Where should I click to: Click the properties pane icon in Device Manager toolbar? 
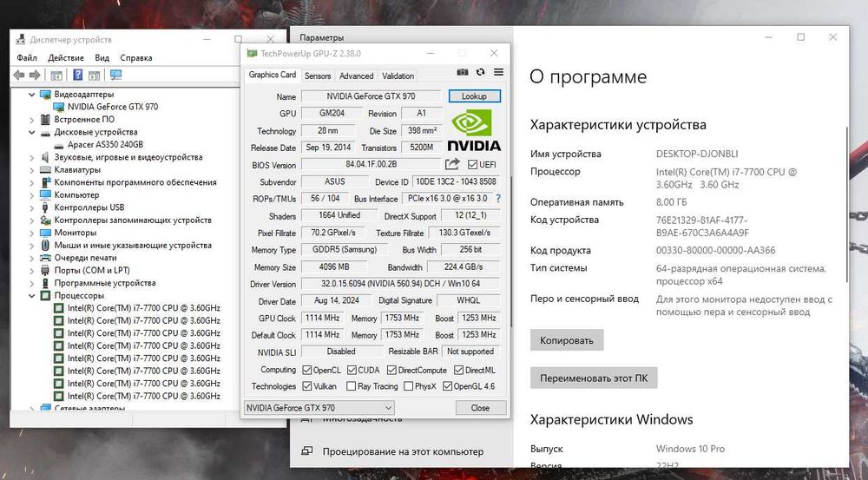94,76
